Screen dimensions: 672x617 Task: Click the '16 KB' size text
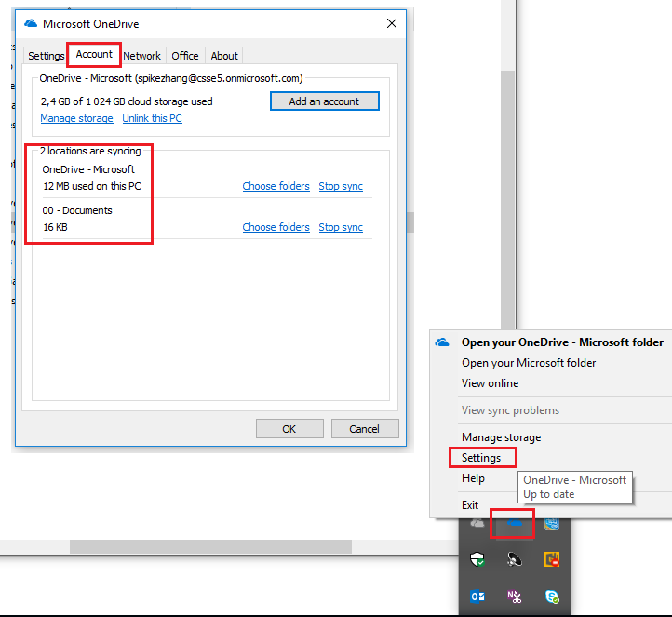(55, 227)
